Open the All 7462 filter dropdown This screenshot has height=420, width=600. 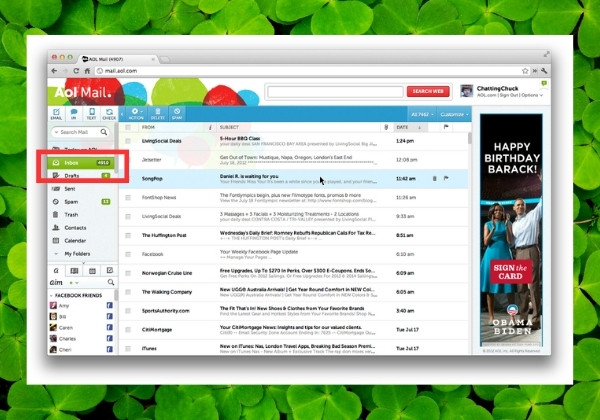click(x=422, y=114)
